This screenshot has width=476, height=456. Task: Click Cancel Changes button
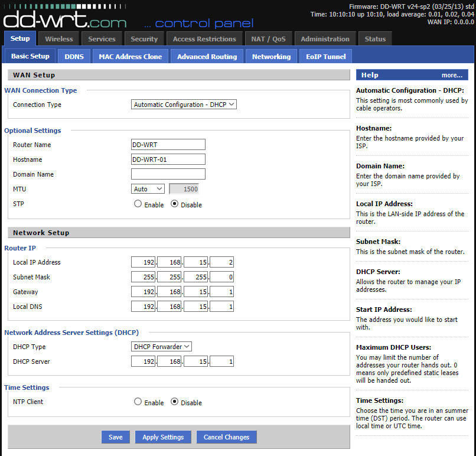[x=226, y=437]
